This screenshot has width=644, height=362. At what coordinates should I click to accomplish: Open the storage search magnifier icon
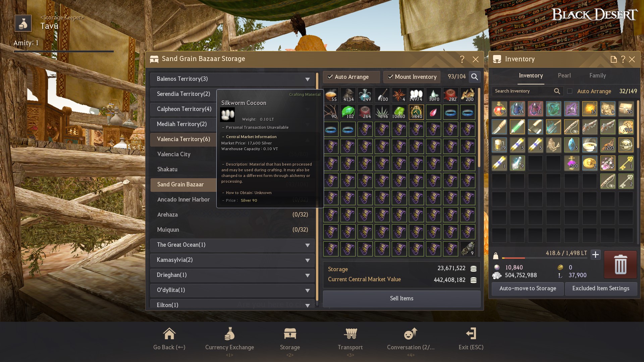click(475, 77)
